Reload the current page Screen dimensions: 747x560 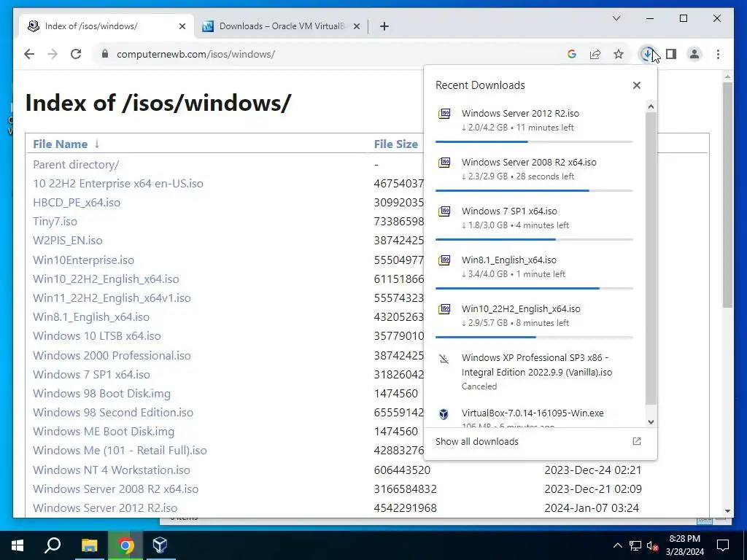pos(76,54)
